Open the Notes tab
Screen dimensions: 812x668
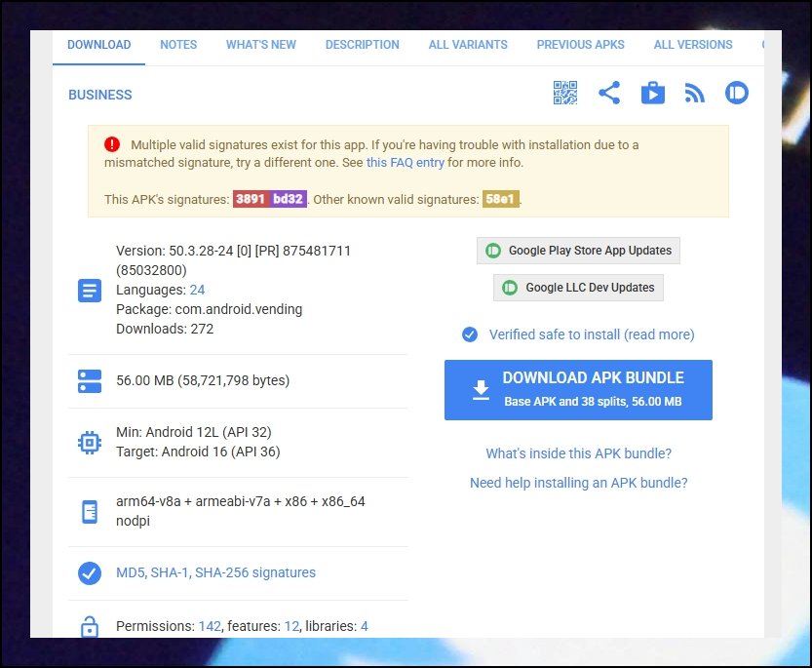178,45
